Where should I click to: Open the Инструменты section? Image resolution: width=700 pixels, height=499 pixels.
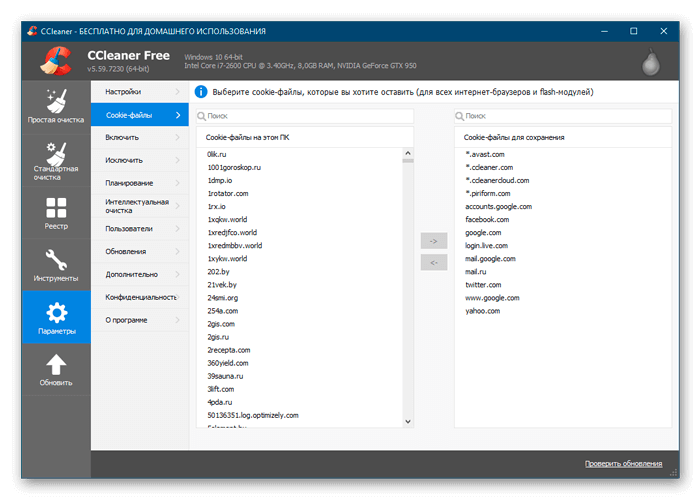point(56,265)
